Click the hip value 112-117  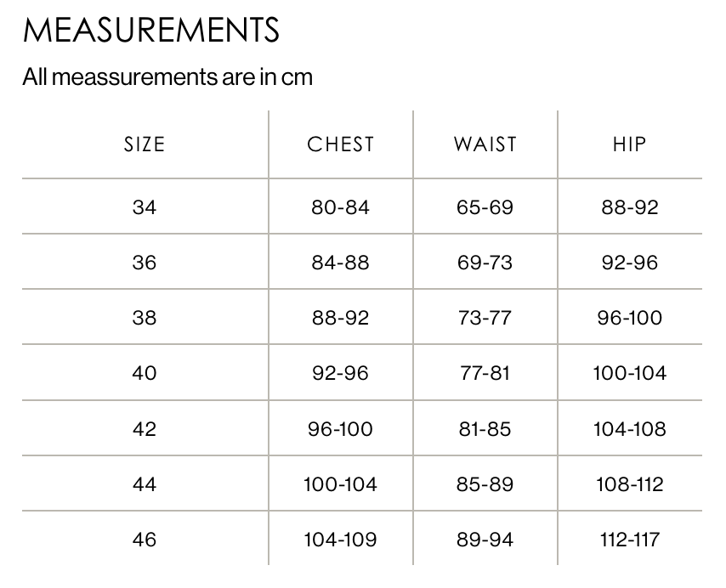[630, 540]
